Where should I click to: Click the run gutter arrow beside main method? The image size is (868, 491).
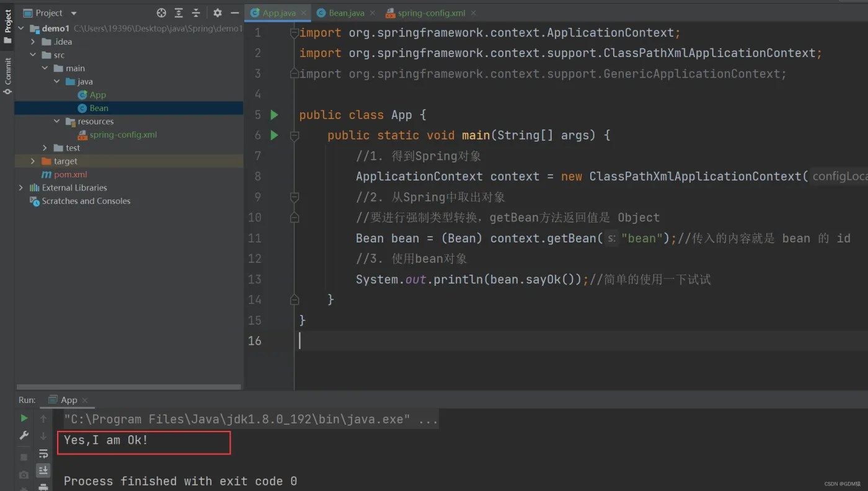click(275, 135)
